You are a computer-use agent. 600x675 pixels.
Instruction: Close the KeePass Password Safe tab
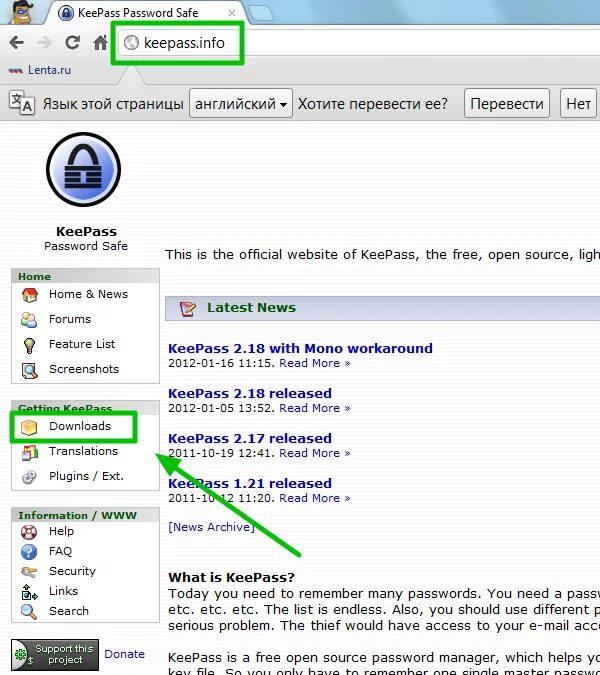point(232,13)
